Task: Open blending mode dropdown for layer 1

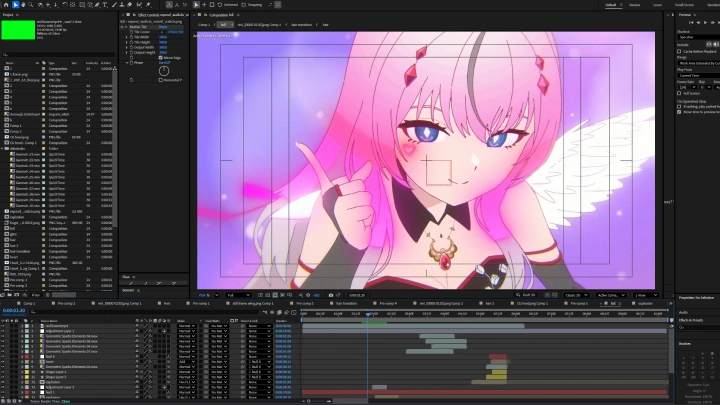Action: click(186, 326)
